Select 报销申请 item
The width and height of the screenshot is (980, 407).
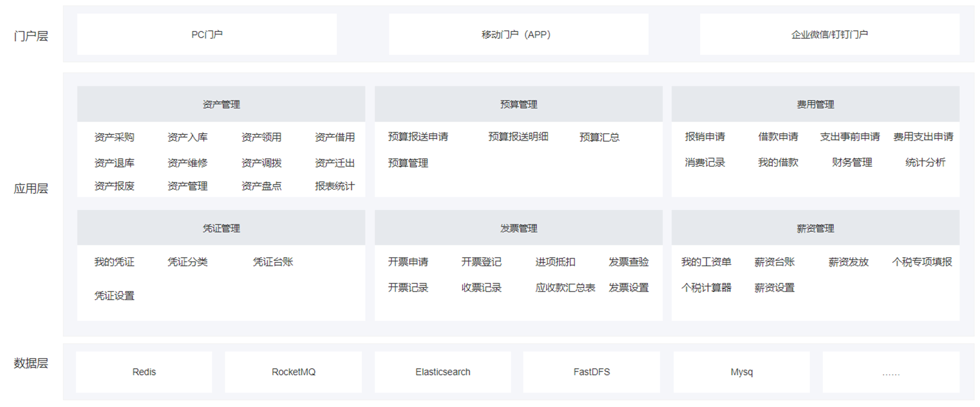[705, 137]
